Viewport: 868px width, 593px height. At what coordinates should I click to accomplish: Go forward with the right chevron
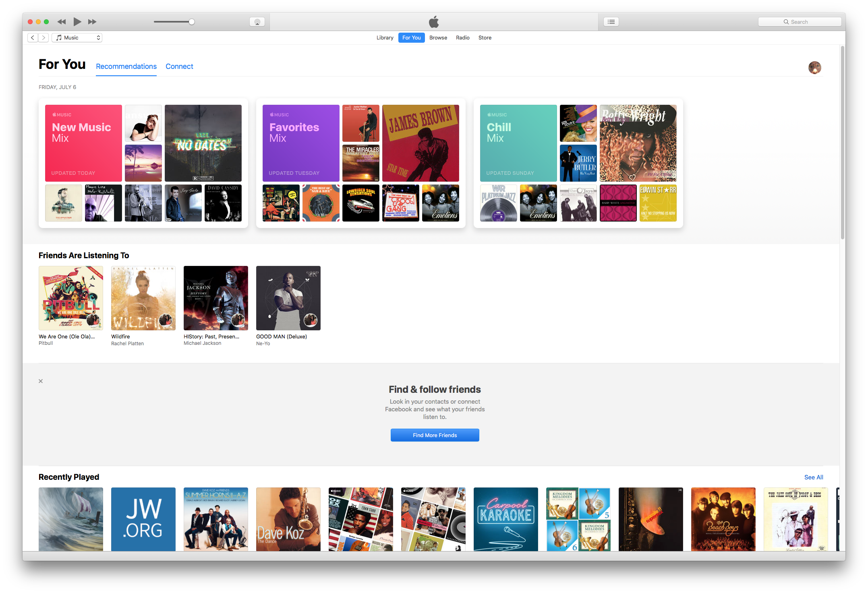click(44, 37)
